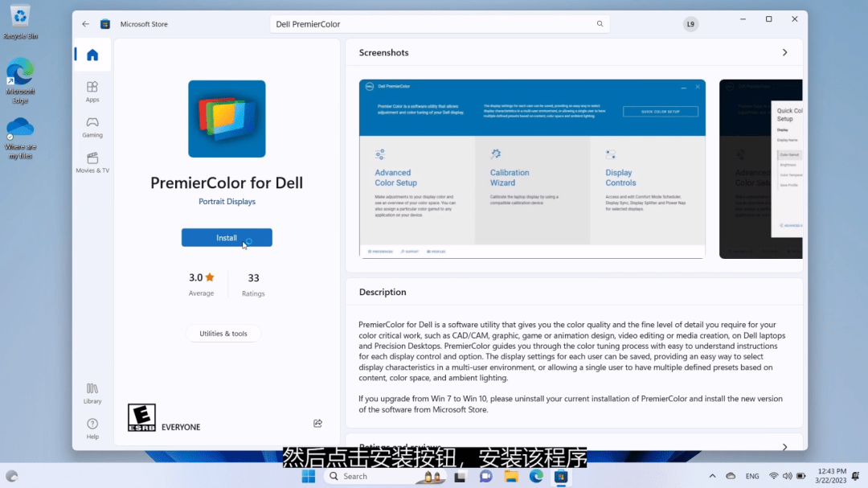868x488 pixels.
Task: Click the Wi-Fi icon in the tray
Action: pyautogui.click(x=774, y=475)
